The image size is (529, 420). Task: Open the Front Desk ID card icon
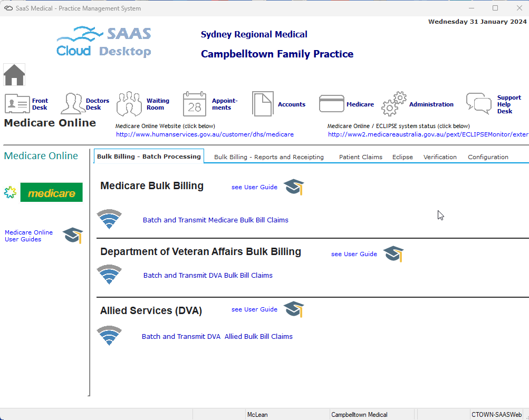17,104
